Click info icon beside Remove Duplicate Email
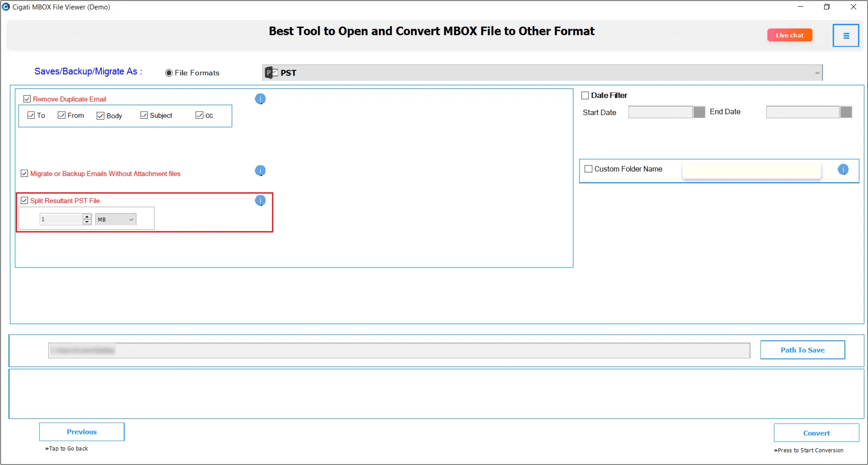Viewport: 868px width, 465px height. click(x=260, y=99)
